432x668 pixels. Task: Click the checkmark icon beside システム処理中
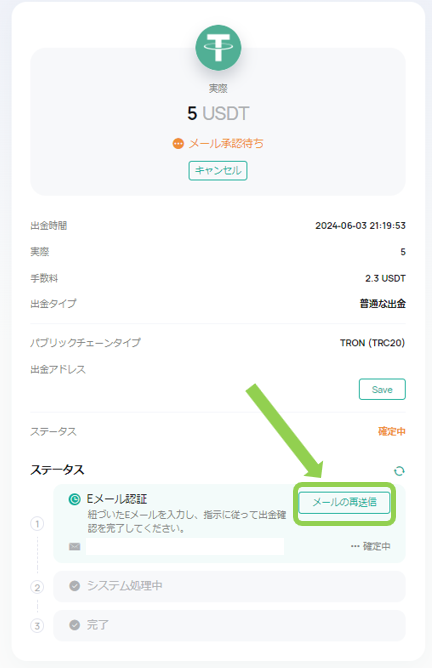pos(75,586)
